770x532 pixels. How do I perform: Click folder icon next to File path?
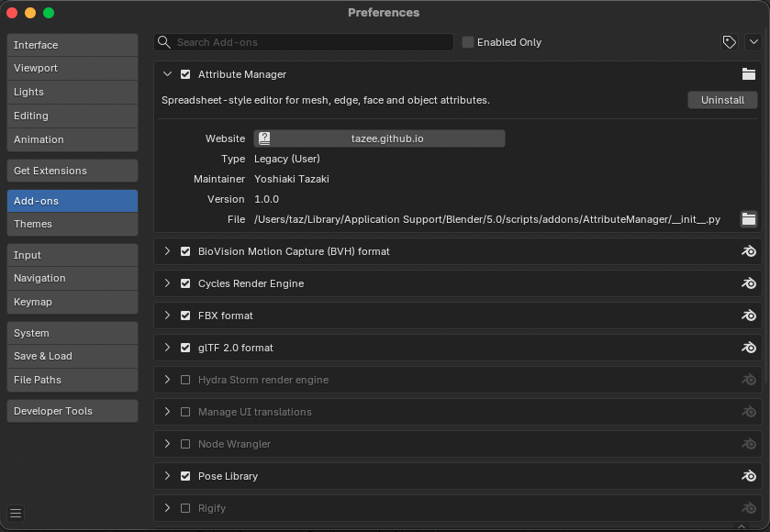(x=749, y=219)
